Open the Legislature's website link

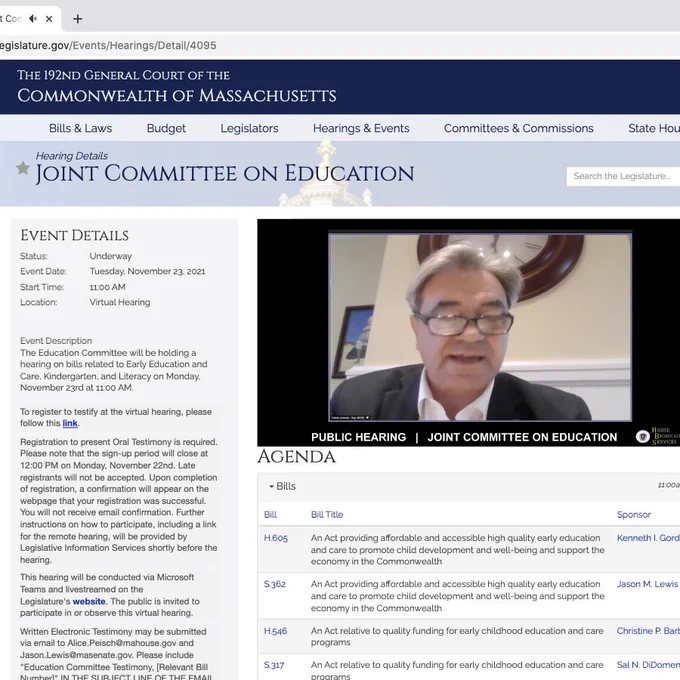tap(89, 602)
